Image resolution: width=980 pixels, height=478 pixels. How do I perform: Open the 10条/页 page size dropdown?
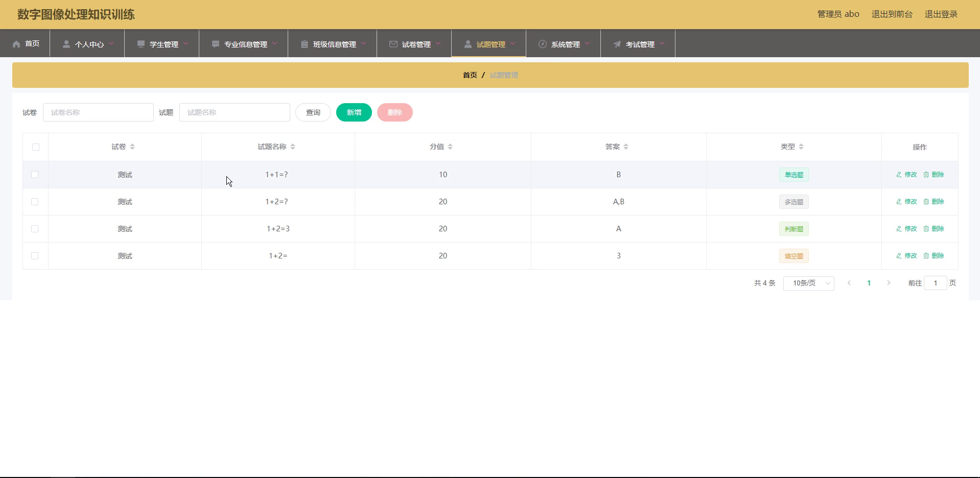click(809, 283)
